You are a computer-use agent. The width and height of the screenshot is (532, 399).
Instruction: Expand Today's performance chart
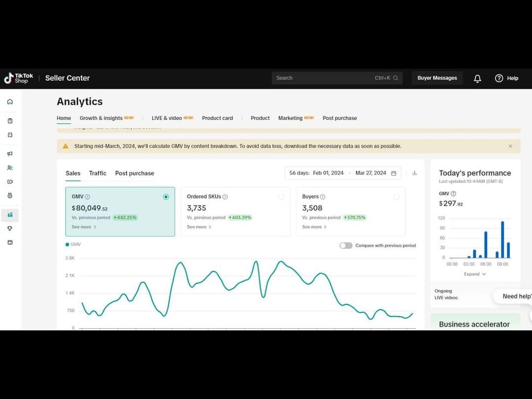click(475, 274)
